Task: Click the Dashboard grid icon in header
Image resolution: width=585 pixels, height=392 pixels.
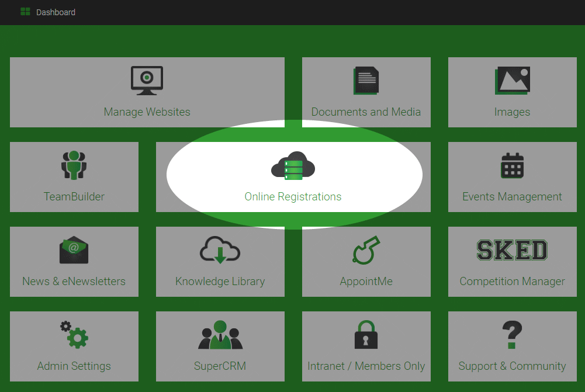Action: pyautogui.click(x=25, y=12)
